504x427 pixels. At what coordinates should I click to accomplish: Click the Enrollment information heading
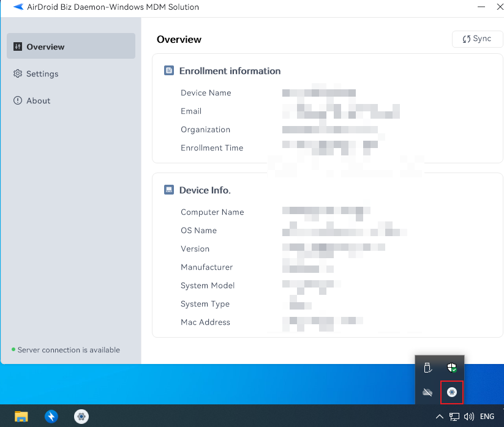pyautogui.click(x=230, y=70)
